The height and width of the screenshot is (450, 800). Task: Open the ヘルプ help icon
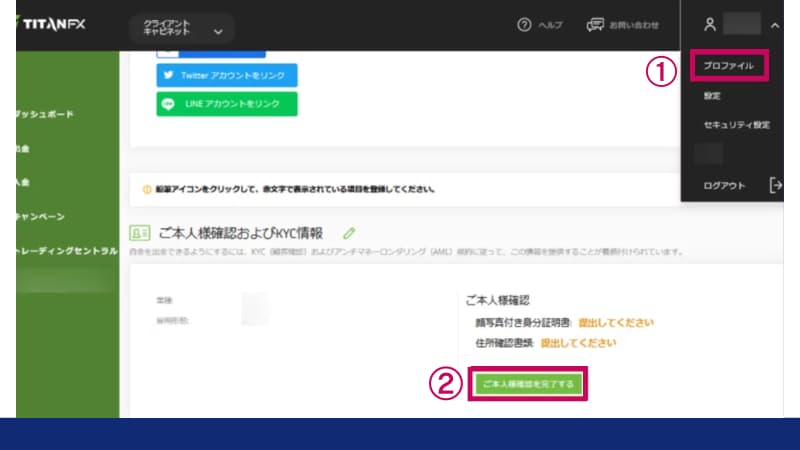524,25
